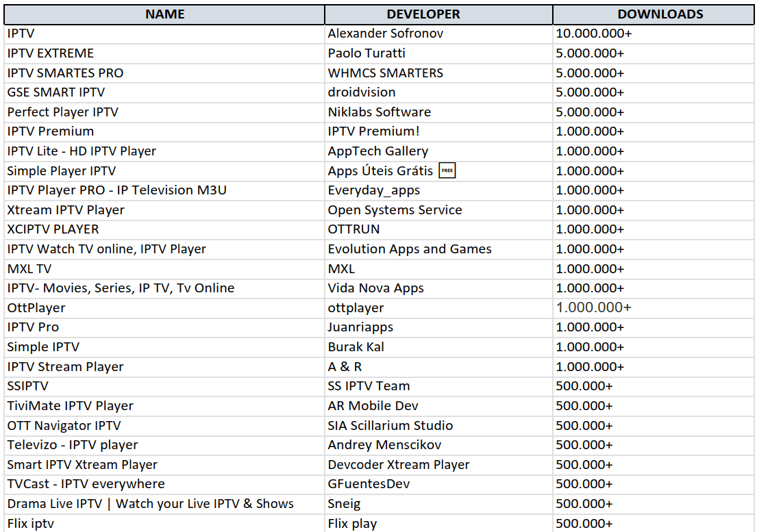The image size is (757, 532).
Task: Select the OttPlayer name cell
Action: [36, 308]
